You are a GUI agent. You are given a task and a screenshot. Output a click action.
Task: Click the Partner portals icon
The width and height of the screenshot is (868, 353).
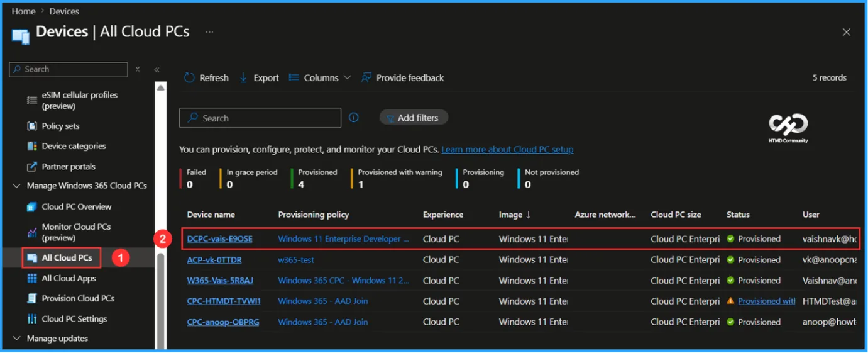pyautogui.click(x=31, y=167)
